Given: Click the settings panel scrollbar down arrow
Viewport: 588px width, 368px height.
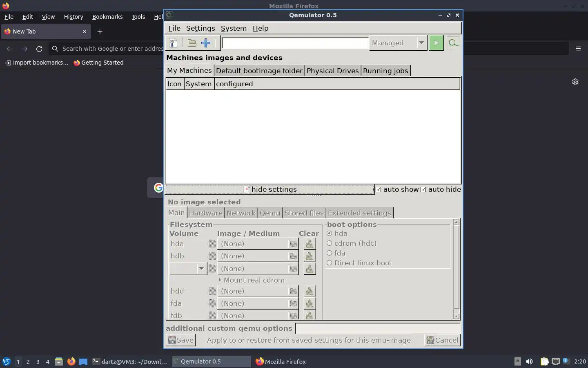Looking at the screenshot, I should [456, 316].
